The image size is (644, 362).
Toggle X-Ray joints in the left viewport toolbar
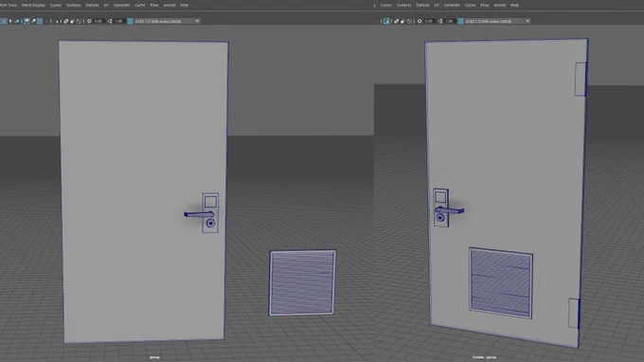pos(79,21)
